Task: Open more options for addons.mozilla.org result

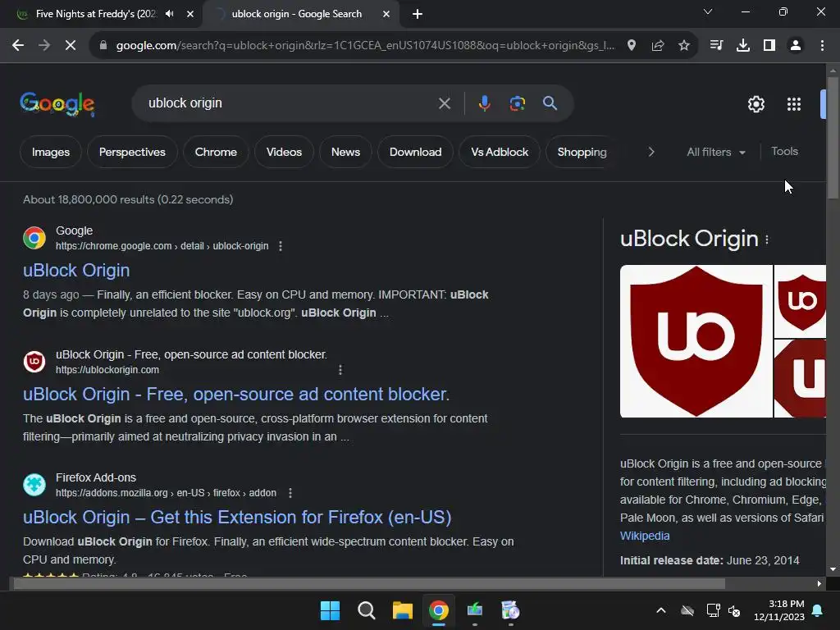Action: pyautogui.click(x=290, y=493)
